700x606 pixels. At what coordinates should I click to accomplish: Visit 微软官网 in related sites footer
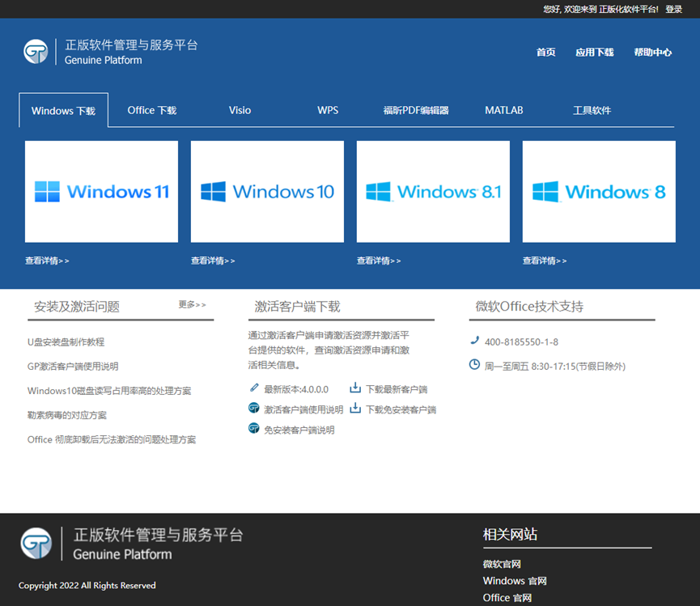click(502, 564)
